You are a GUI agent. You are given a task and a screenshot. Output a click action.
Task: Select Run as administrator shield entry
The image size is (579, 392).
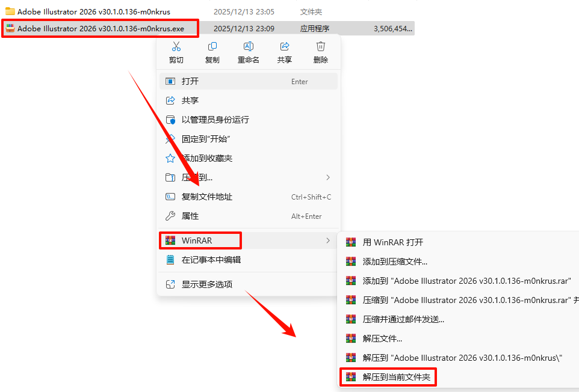pos(248,120)
